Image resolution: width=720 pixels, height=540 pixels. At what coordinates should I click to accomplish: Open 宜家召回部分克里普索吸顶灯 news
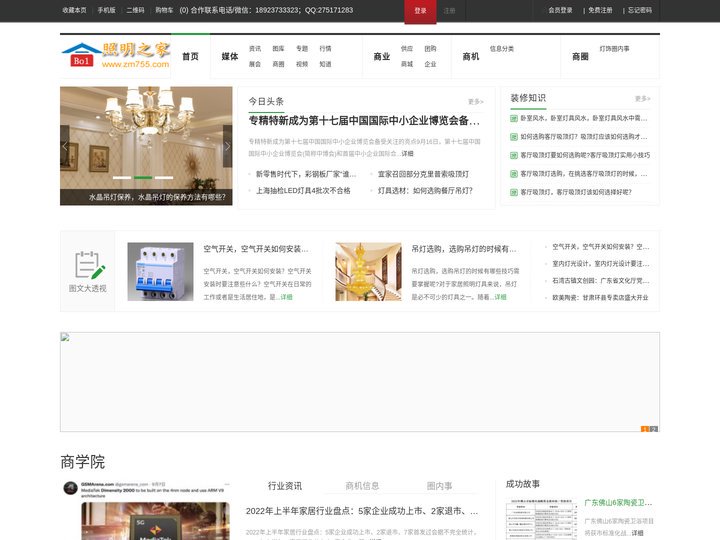[423, 174]
